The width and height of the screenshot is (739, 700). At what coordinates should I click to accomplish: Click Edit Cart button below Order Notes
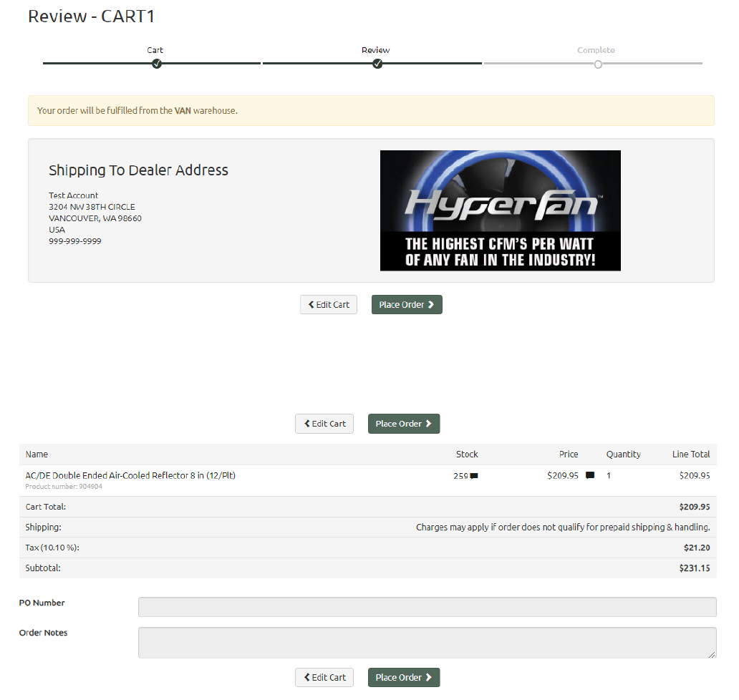coord(324,677)
